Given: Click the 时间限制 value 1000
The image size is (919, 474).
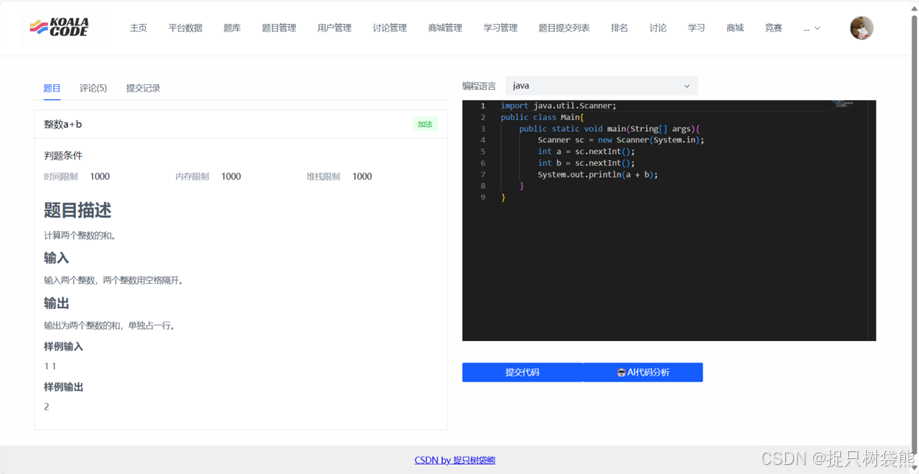Looking at the screenshot, I should tap(100, 176).
